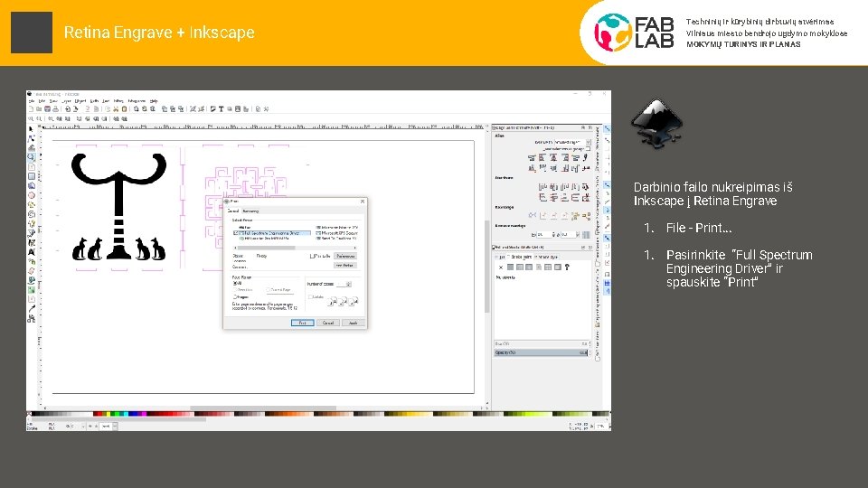Open the Edit menu

(x=42, y=100)
